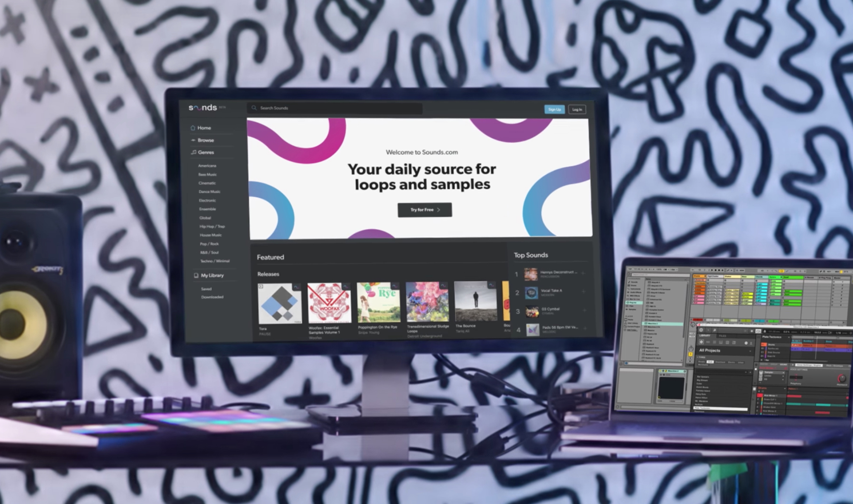Select the Home icon in the sidebar
This screenshot has height=504, width=853.
click(x=193, y=128)
